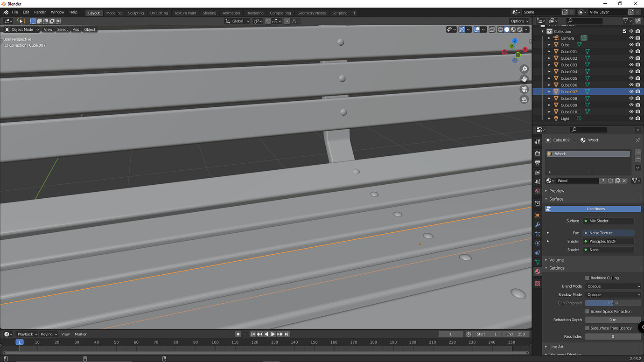Switch to rendered viewport shading

click(520, 29)
